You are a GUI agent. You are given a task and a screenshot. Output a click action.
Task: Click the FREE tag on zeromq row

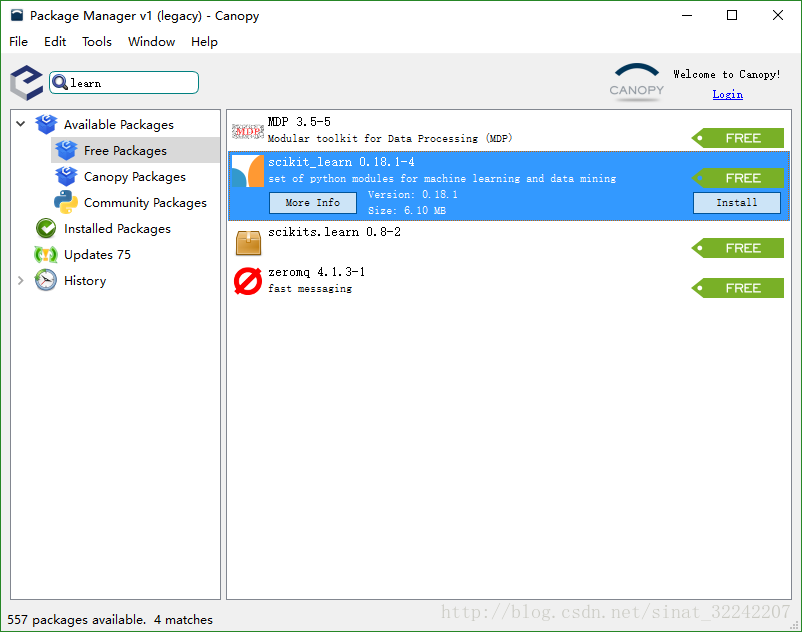point(738,288)
